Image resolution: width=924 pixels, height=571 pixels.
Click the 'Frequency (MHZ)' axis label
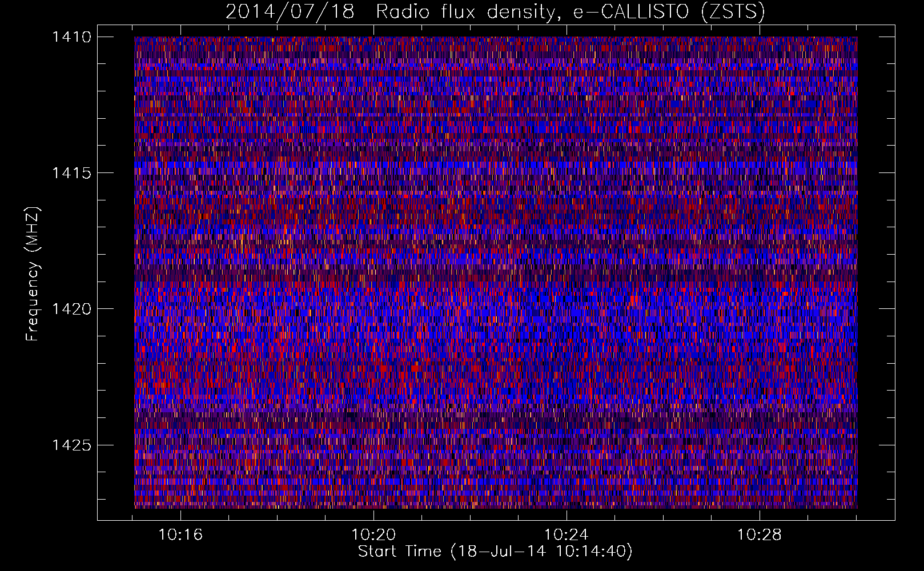(33, 274)
